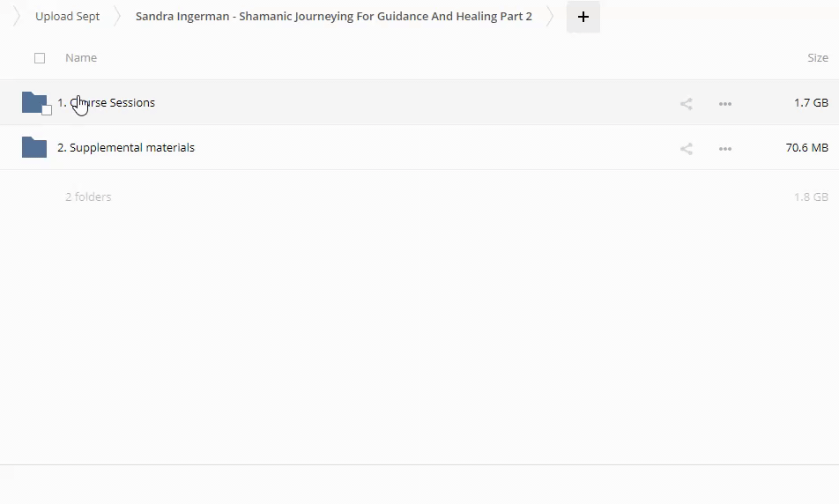Share the Supplemental materials folder
Screen dimensions: 839x504
point(686,149)
